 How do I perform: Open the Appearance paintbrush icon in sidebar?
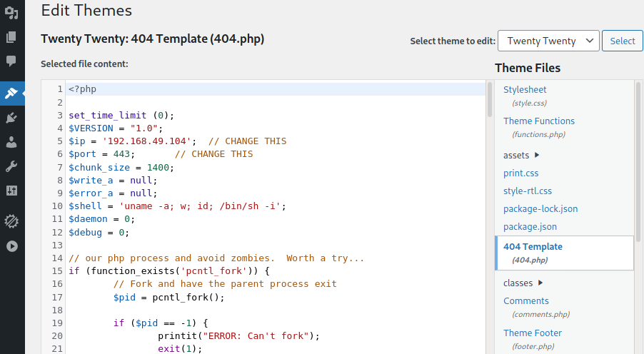click(11, 93)
